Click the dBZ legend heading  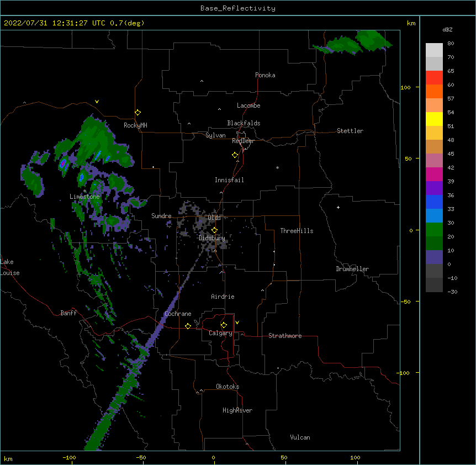(447, 30)
